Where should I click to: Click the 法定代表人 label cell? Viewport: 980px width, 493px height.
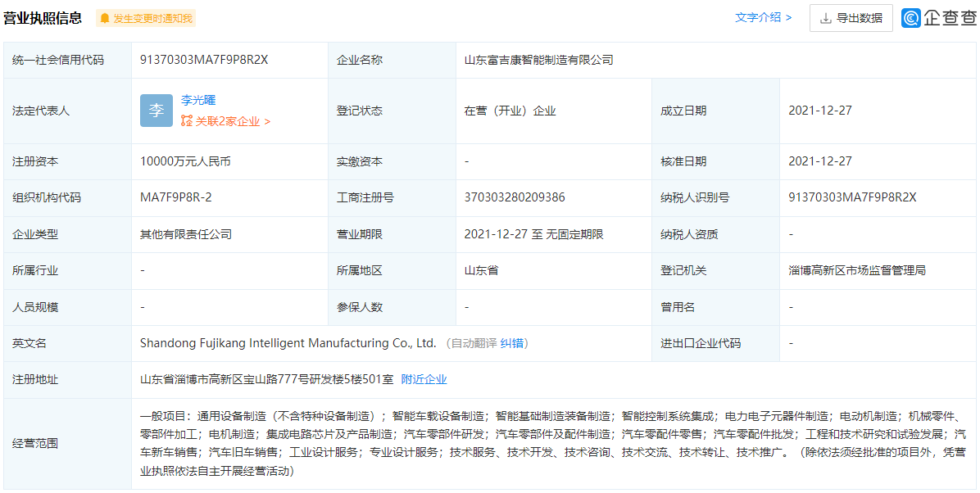(x=67, y=111)
